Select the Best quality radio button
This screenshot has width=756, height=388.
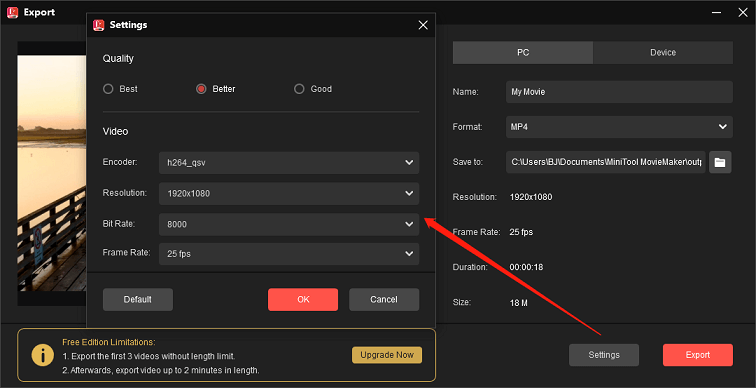pyautogui.click(x=108, y=89)
